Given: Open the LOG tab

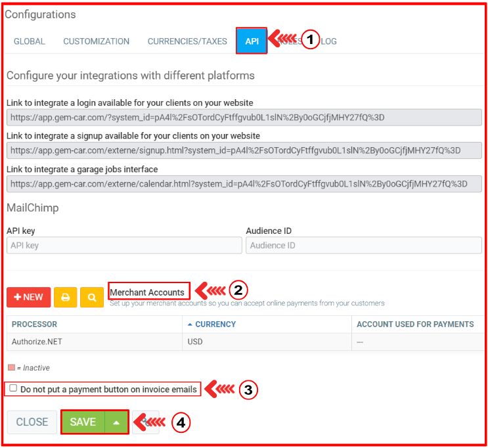Looking at the screenshot, I should click(x=328, y=41).
